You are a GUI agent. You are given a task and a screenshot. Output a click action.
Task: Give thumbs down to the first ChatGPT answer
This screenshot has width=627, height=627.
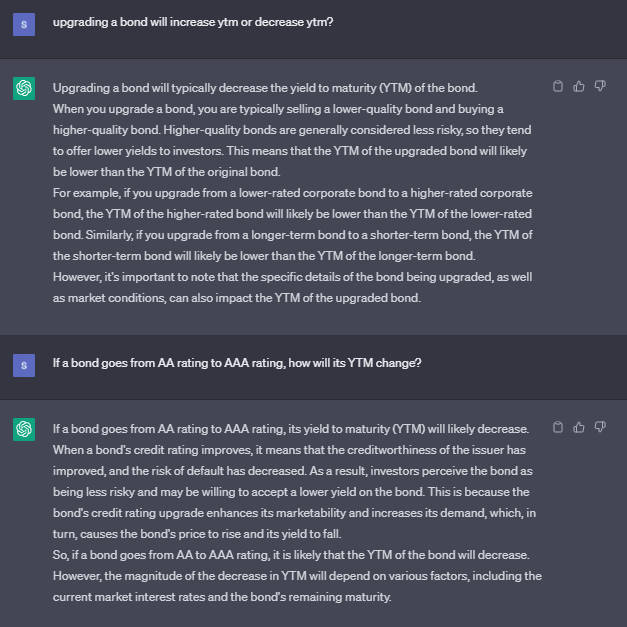600,86
